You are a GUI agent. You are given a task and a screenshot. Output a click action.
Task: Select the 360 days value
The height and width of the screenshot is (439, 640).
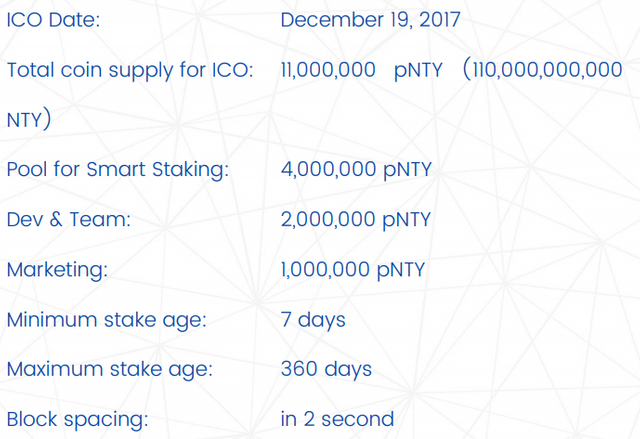(x=326, y=370)
